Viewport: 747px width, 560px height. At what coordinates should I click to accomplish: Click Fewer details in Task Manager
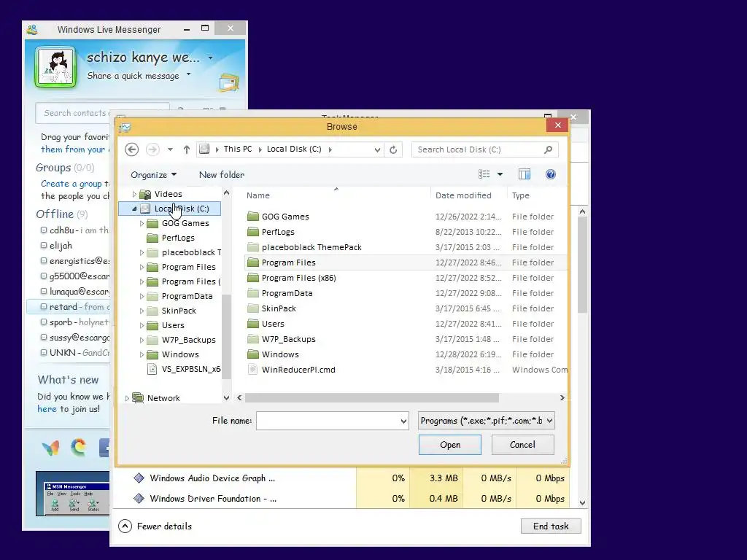155,526
